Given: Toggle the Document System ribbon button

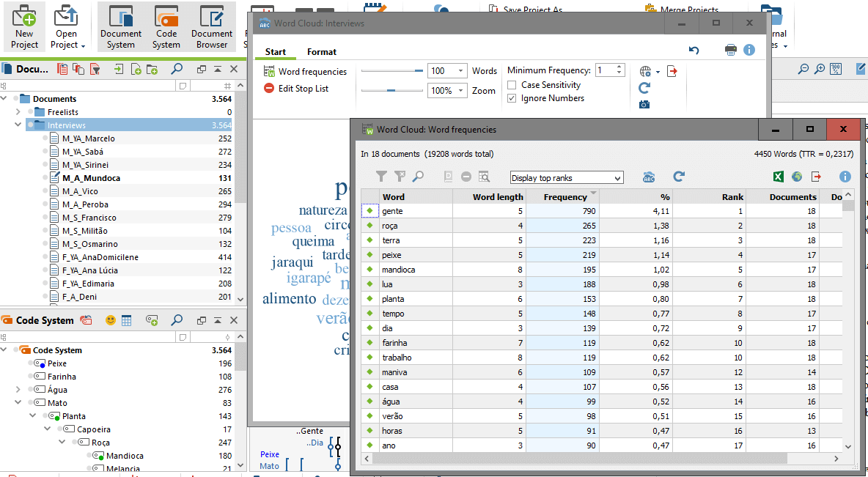Looking at the screenshot, I should tap(121, 26).
